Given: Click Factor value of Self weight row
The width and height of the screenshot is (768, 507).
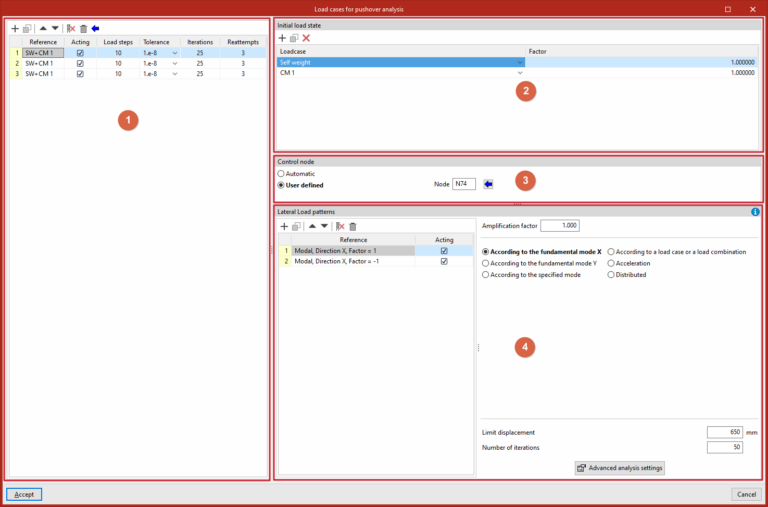Looking at the screenshot, I should 642,62.
